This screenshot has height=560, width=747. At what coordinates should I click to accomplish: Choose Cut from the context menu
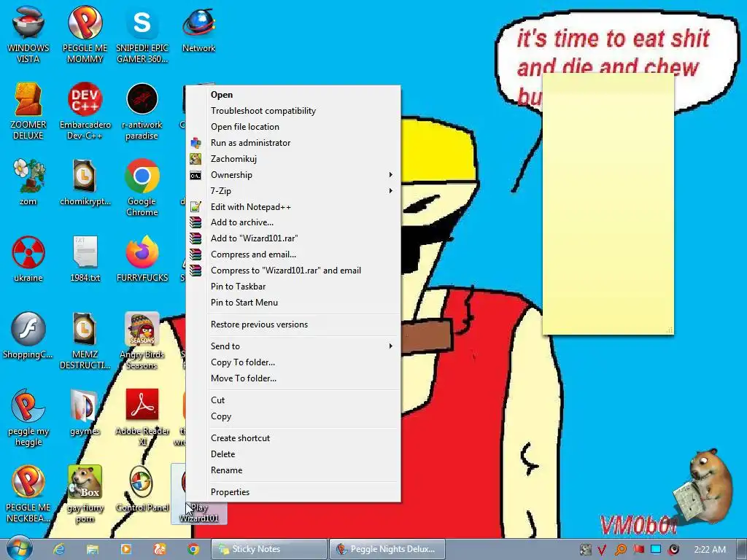pyautogui.click(x=293, y=400)
